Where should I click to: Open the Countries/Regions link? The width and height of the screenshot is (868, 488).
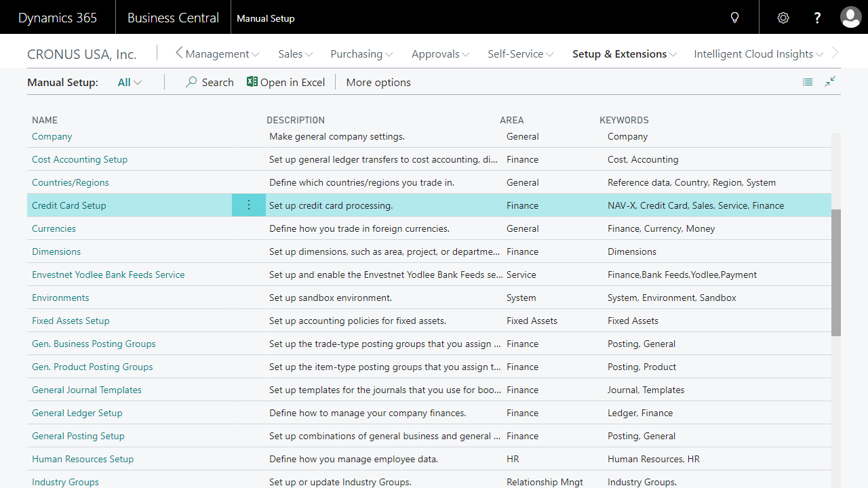click(x=71, y=182)
